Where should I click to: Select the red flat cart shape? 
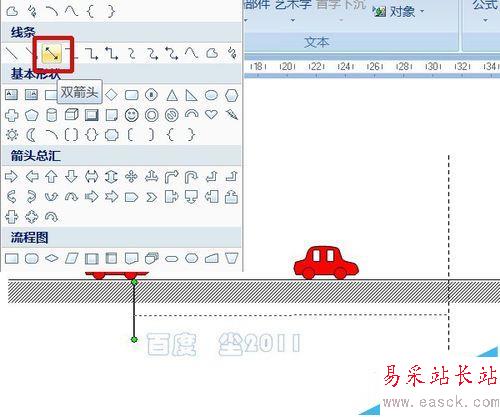click(117, 275)
